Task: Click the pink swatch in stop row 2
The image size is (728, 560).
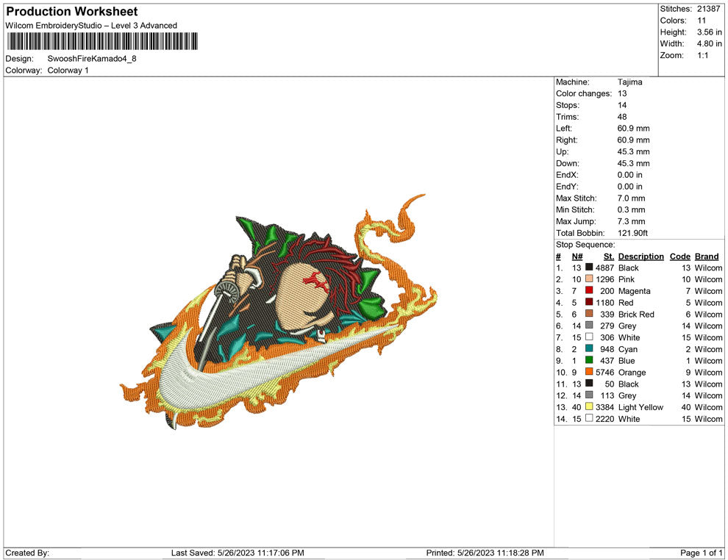Action: pos(589,279)
